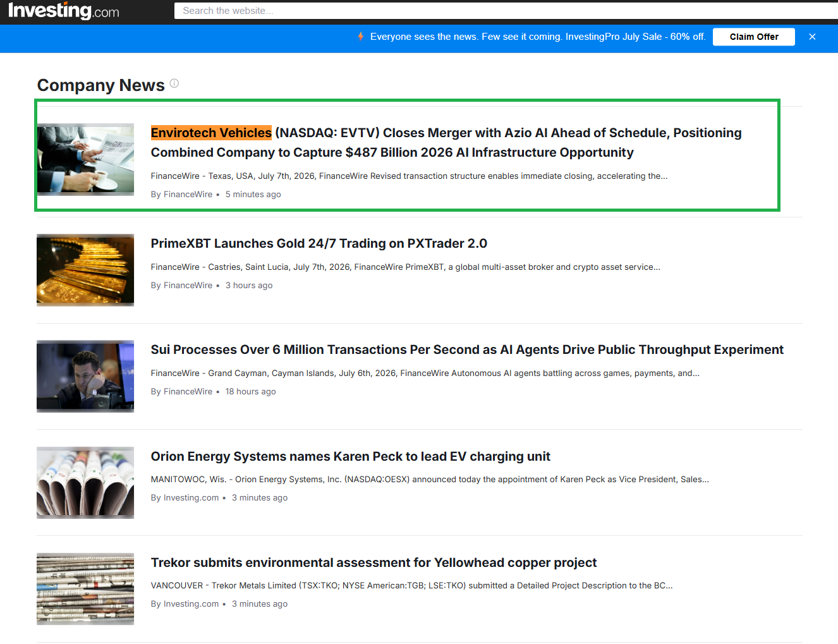The height and width of the screenshot is (644, 838).
Task: Click the Orion Energy MANITOWOC summary text
Action: [430, 479]
